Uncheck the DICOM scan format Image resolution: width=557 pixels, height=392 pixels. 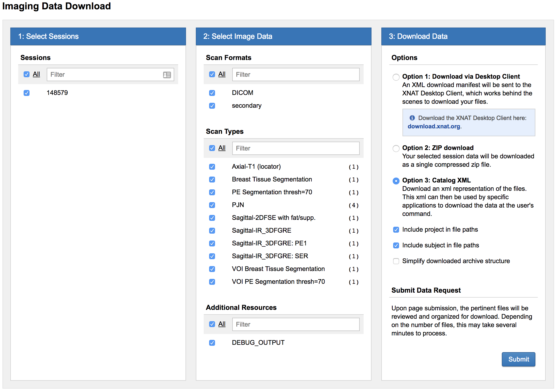click(212, 93)
